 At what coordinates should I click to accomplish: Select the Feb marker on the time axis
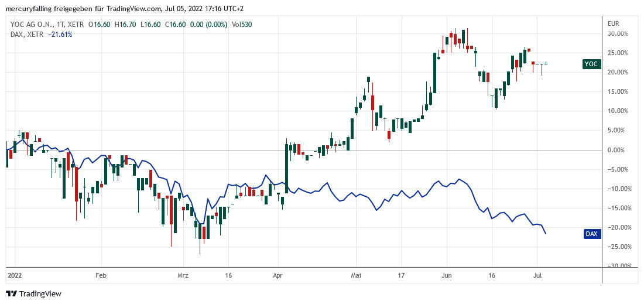[x=100, y=274]
